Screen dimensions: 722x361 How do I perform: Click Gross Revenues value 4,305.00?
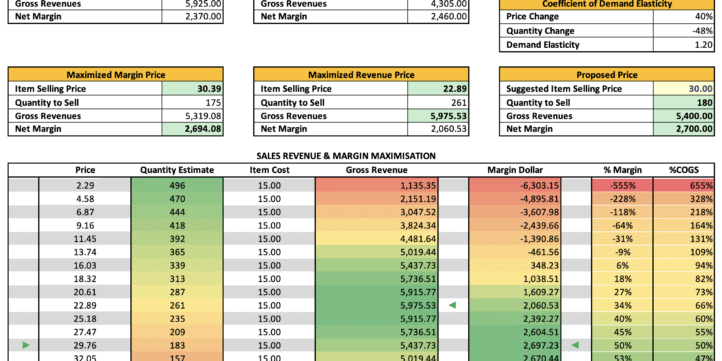pyautogui.click(x=438, y=4)
